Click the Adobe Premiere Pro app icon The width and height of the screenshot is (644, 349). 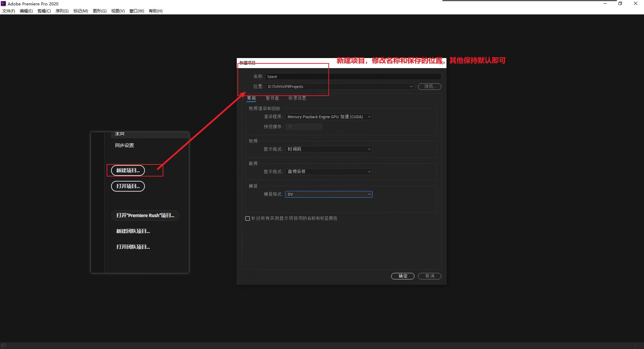[3, 4]
